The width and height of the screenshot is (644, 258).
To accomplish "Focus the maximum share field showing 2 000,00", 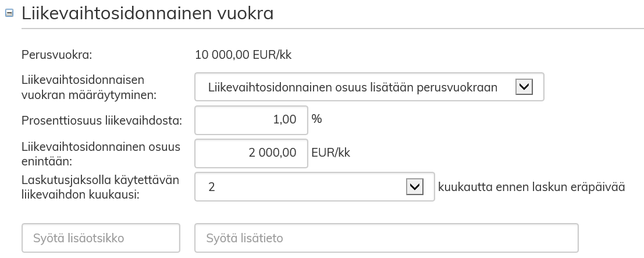I will (x=251, y=153).
